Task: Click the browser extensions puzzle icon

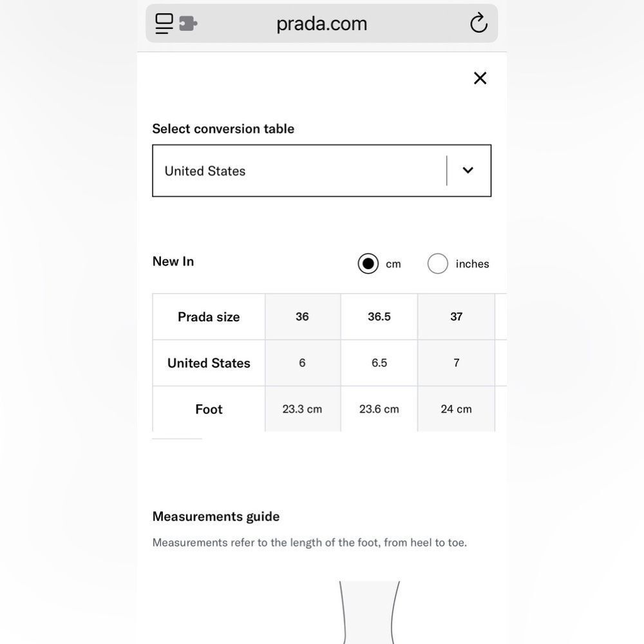Action: click(x=189, y=23)
